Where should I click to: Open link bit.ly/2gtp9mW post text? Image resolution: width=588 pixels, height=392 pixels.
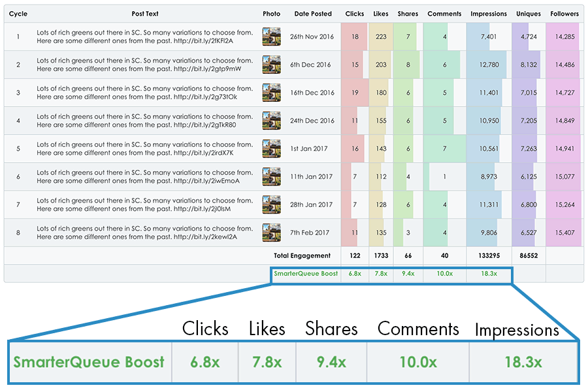[x=207, y=69]
